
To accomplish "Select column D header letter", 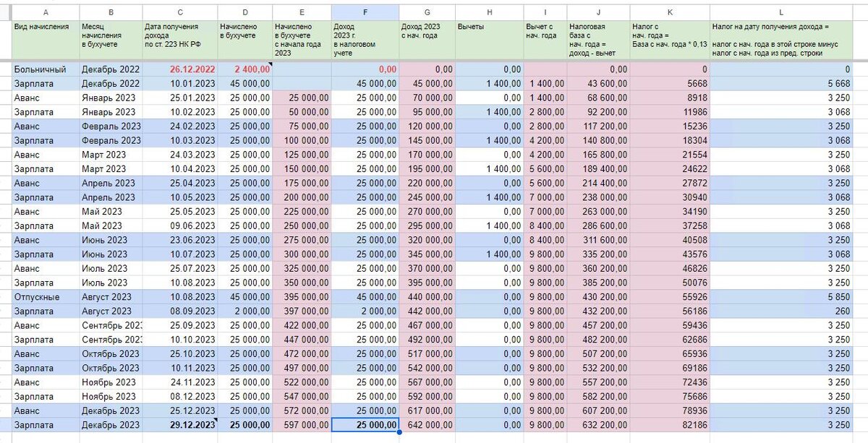I will pyautogui.click(x=244, y=12).
